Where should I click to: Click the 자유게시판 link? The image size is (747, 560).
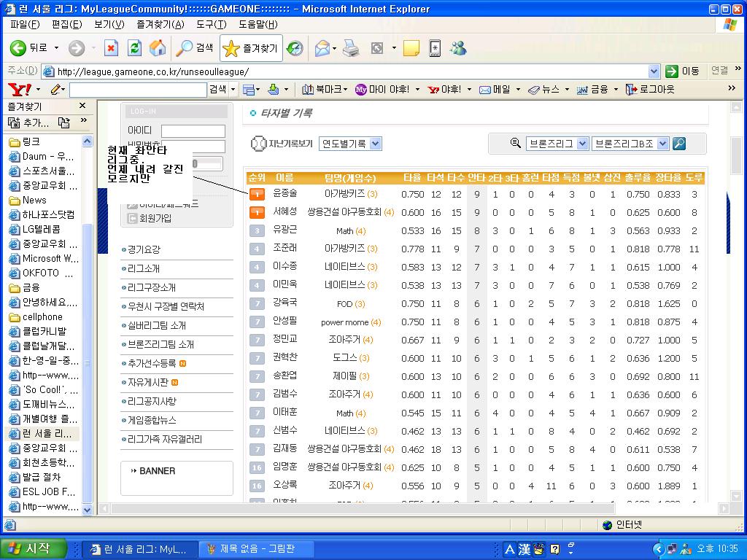(x=147, y=382)
